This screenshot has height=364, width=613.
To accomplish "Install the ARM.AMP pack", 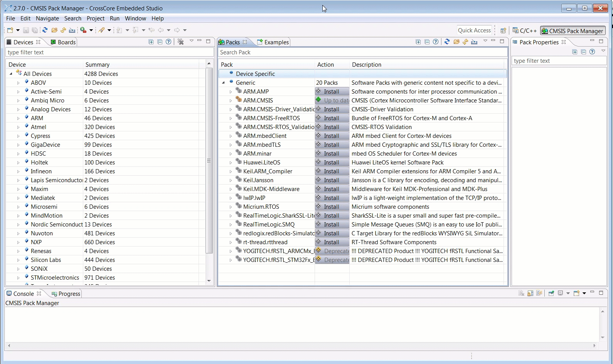I will [x=332, y=92].
